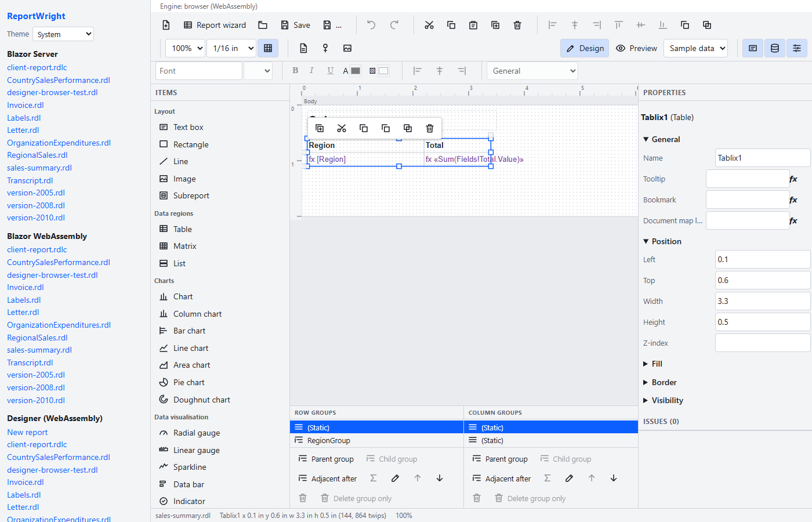
Task: Click the trash icon in the floating Tablix toolbar
Action: point(430,128)
